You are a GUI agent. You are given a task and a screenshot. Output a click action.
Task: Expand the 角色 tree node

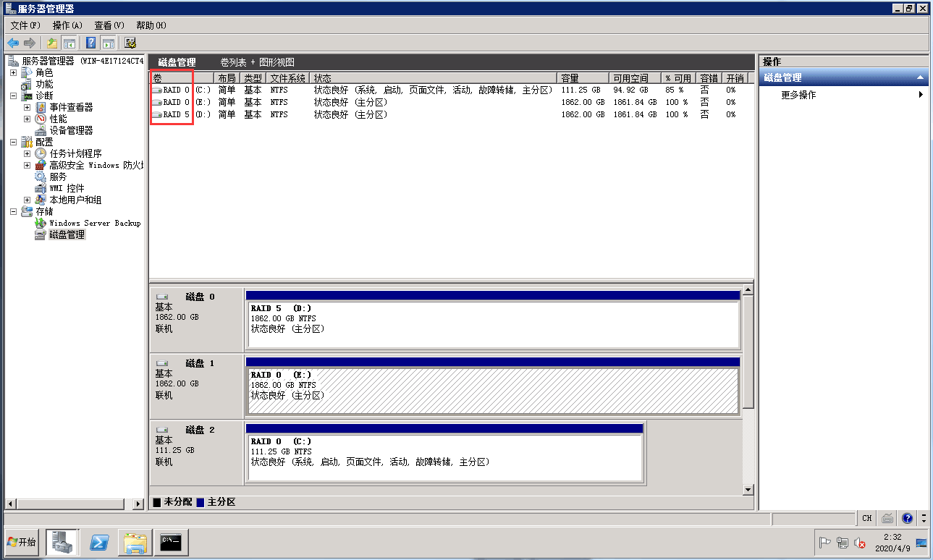point(13,73)
